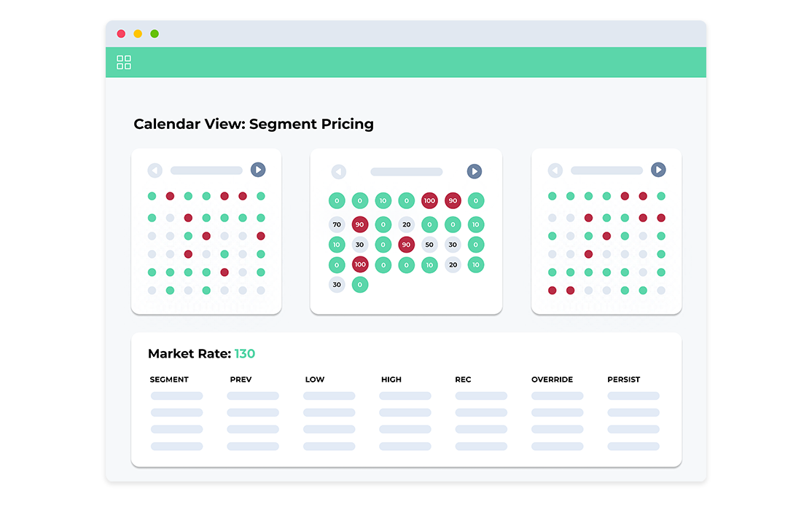Click the Market Rate value 130

[x=245, y=354]
